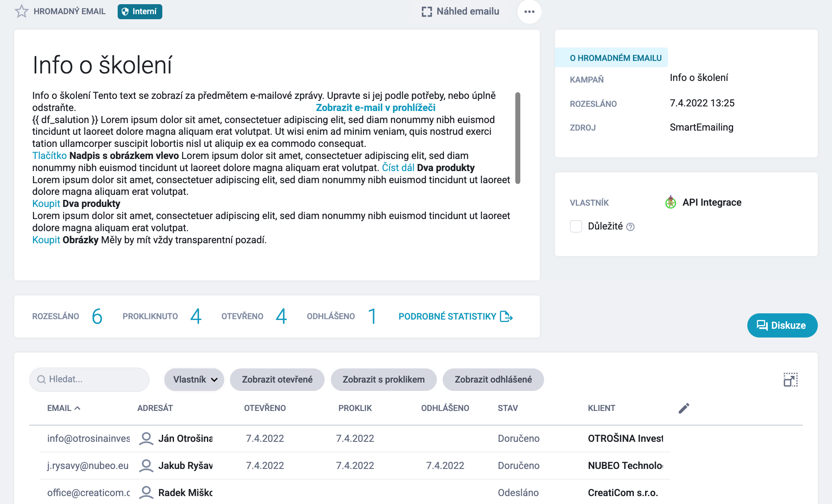The image size is (832, 504).
Task: Open client OTROŠINA Invest
Action: pos(625,438)
